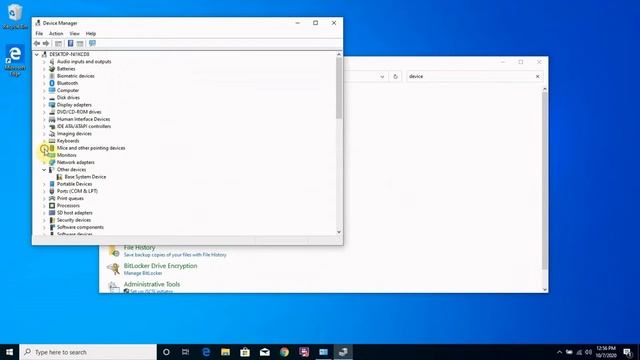
Task: Click Control Panel window scrollbar thumb
Action: click(x=544, y=180)
